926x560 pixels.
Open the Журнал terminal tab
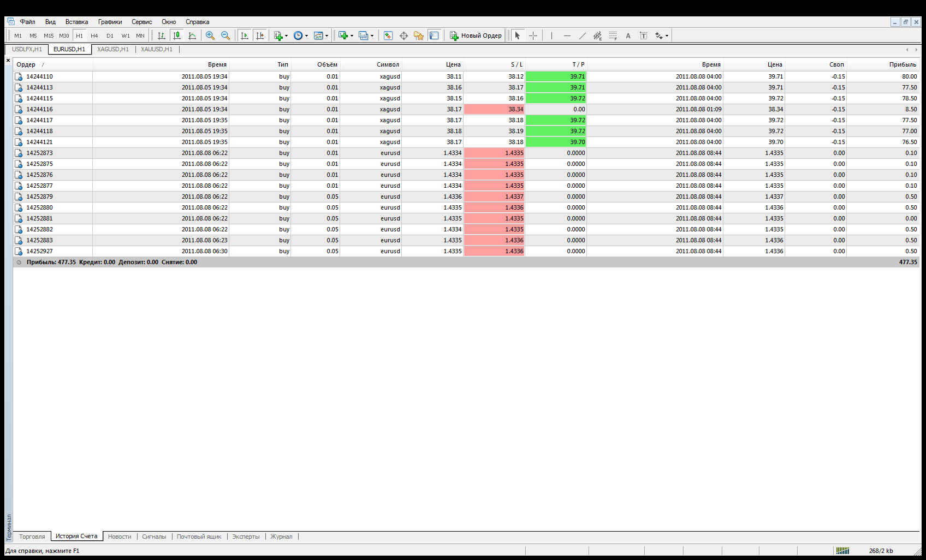pyautogui.click(x=281, y=537)
